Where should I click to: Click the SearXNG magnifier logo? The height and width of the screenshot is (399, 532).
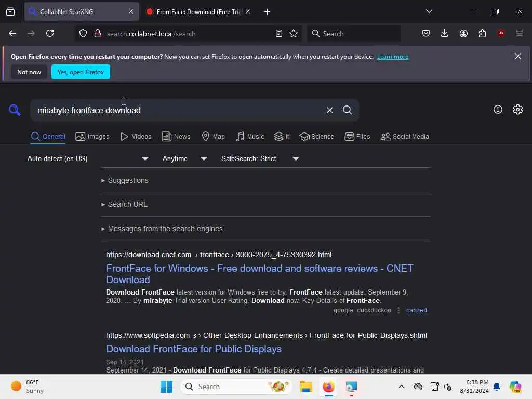14,110
